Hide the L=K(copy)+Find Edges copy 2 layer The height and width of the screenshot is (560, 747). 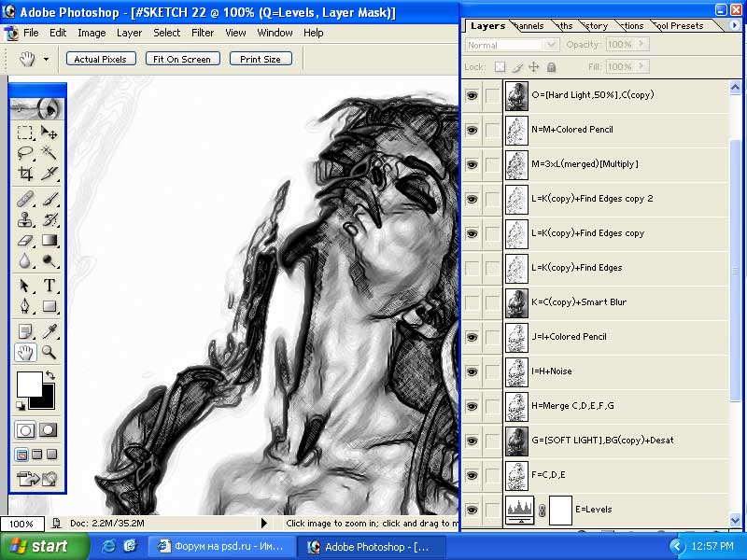[472, 199]
